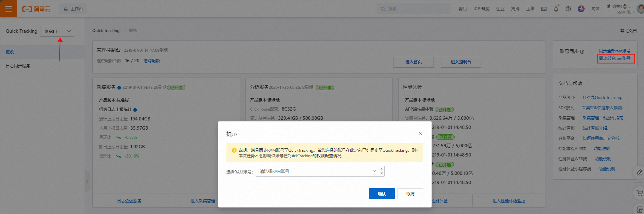Image resolution: width=644 pixels, height=214 pixels.
Task: Click the 已开通 badge beside 分析服务
Action: 325,87
